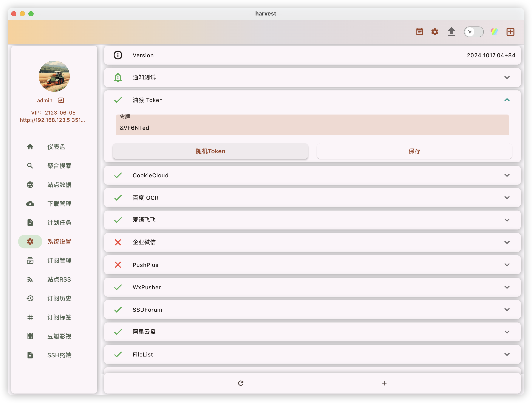Viewport: 532px width, 403px height.
Task: Click the bell icon for 通知测试
Action: tap(118, 77)
